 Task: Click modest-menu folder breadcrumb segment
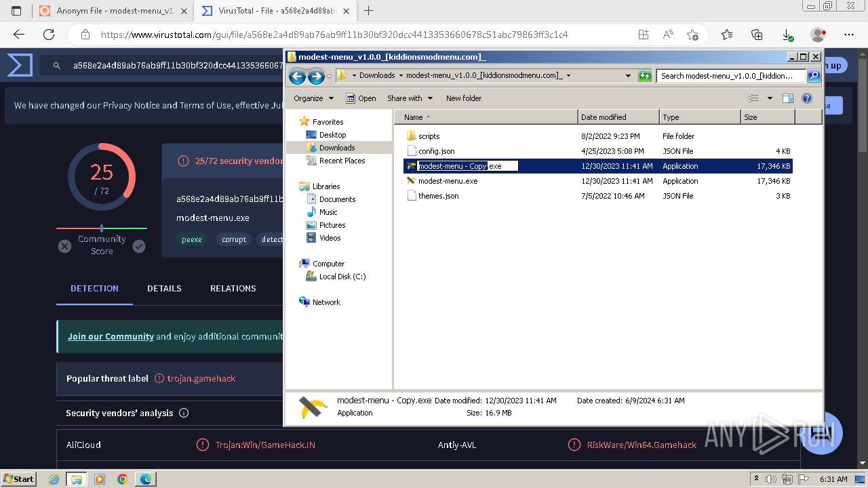tap(484, 75)
